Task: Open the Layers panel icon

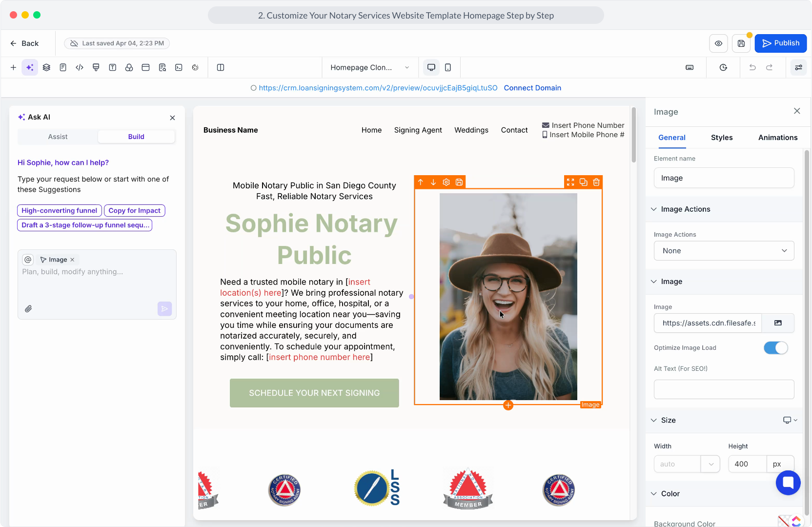Action: coord(46,67)
